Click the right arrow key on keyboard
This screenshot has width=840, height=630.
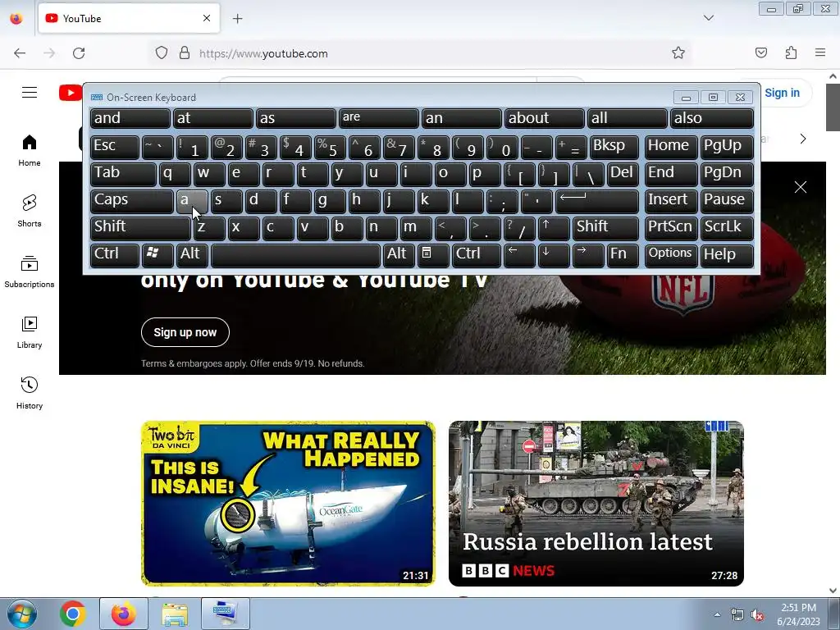587,254
